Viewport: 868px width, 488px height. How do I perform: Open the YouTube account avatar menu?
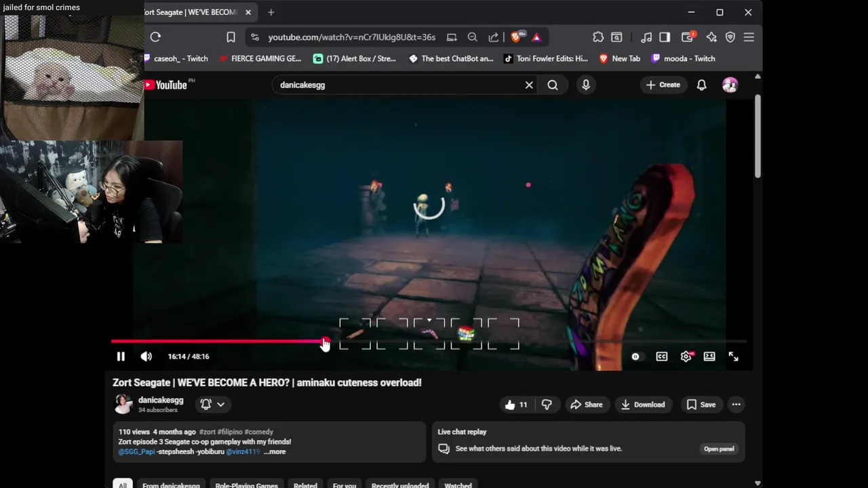pyautogui.click(x=730, y=85)
